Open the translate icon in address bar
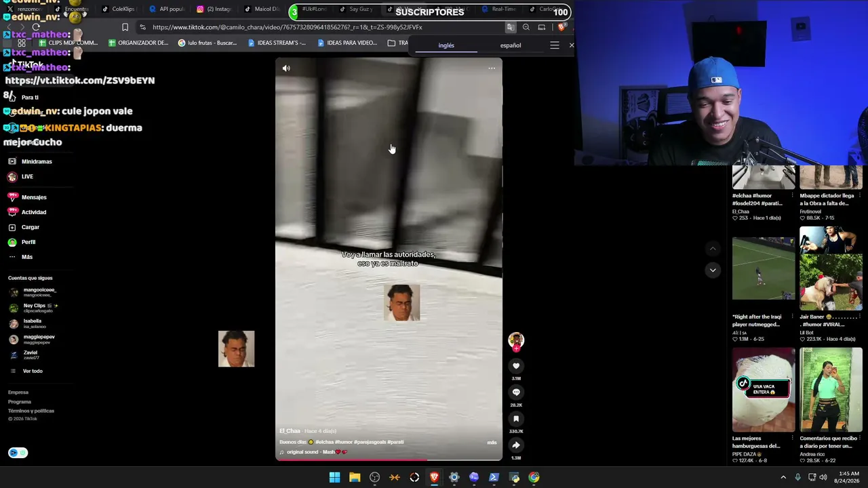This screenshot has width=868, height=488. point(510,27)
